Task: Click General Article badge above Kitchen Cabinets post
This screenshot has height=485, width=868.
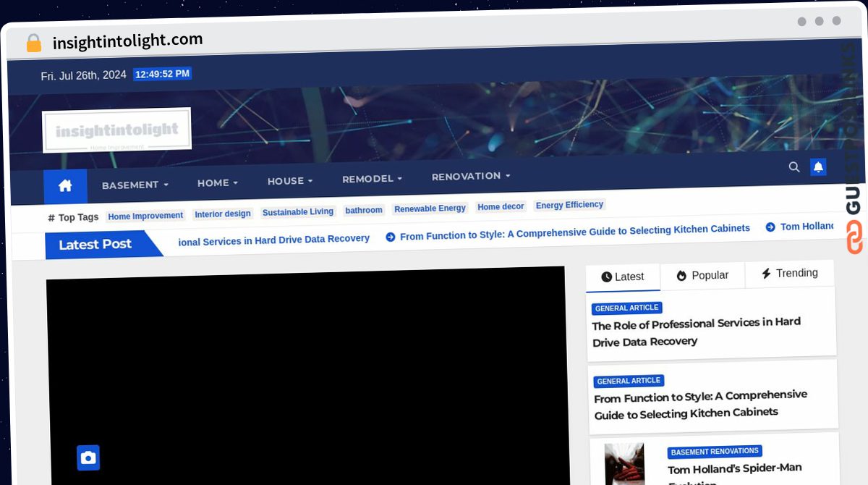Action: point(629,381)
